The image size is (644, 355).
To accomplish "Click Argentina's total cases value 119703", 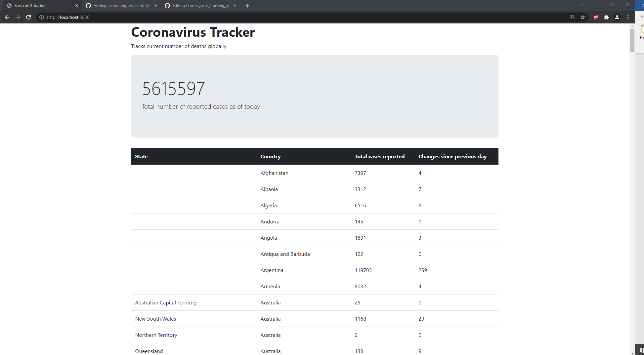I will 363,270.
